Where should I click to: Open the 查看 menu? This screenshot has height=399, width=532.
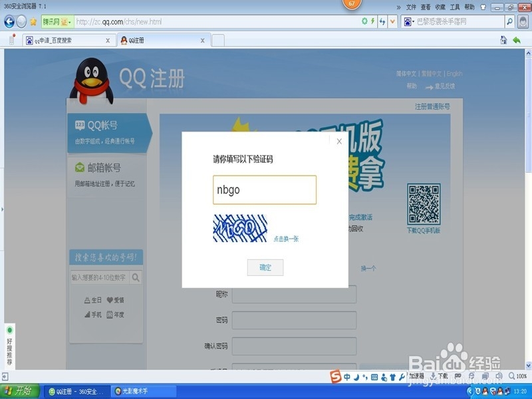pos(426,7)
